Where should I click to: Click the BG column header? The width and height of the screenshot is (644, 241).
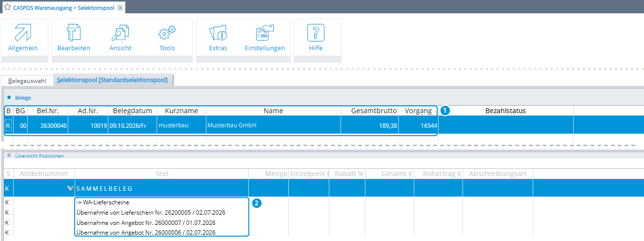(20, 111)
